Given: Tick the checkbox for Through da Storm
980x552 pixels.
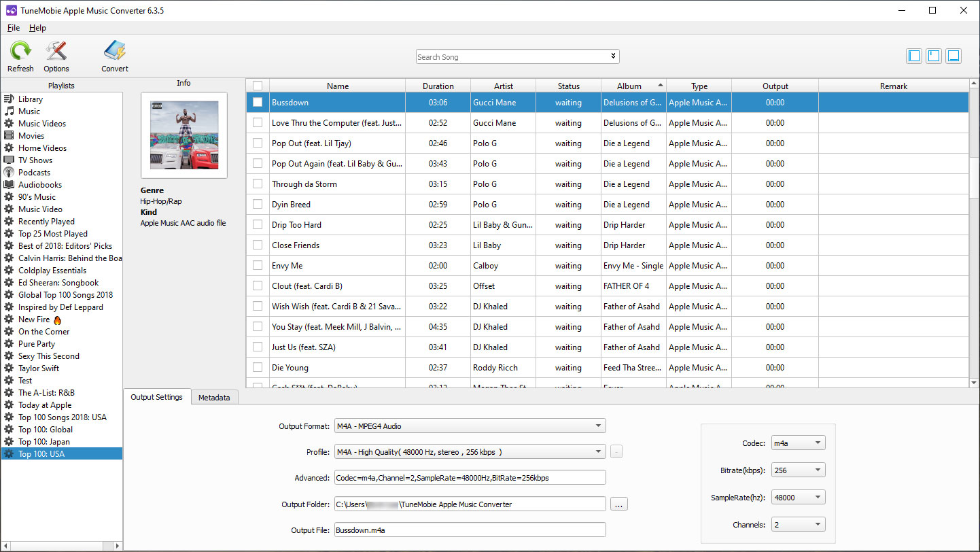Looking at the screenshot, I should point(257,184).
